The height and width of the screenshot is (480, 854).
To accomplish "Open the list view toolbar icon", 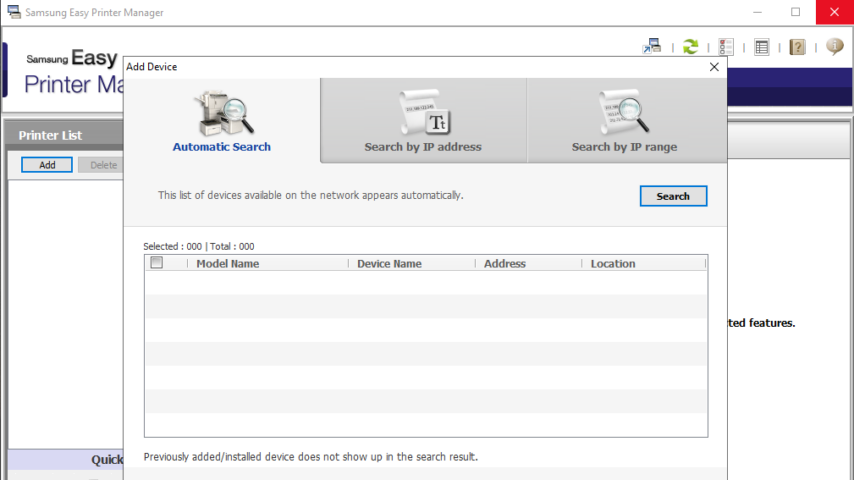I will [761, 47].
